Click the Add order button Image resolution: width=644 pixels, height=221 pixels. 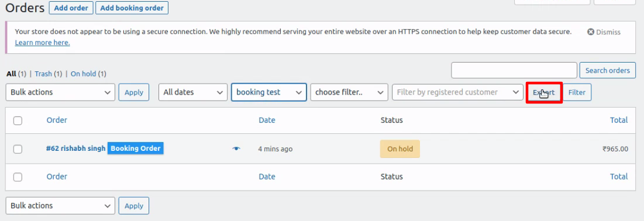tap(71, 8)
